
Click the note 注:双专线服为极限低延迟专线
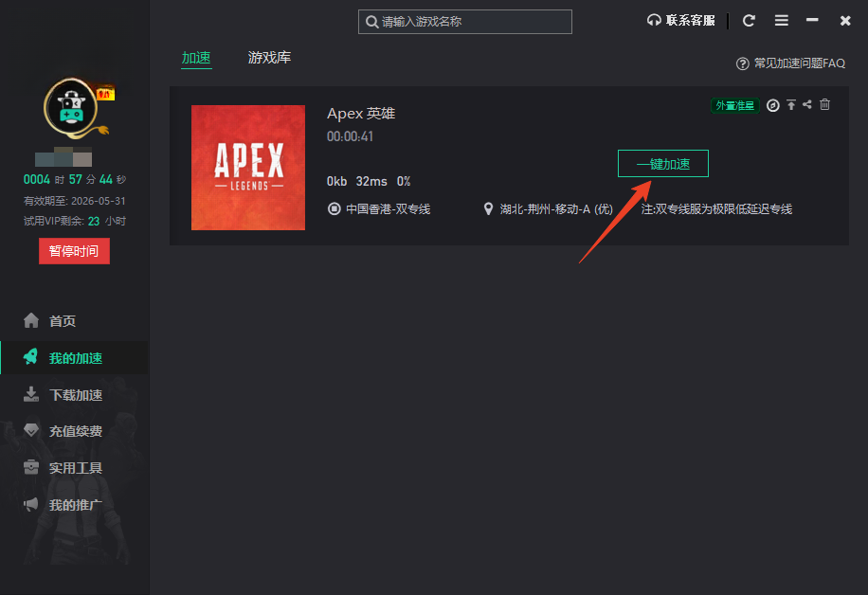pos(717,209)
